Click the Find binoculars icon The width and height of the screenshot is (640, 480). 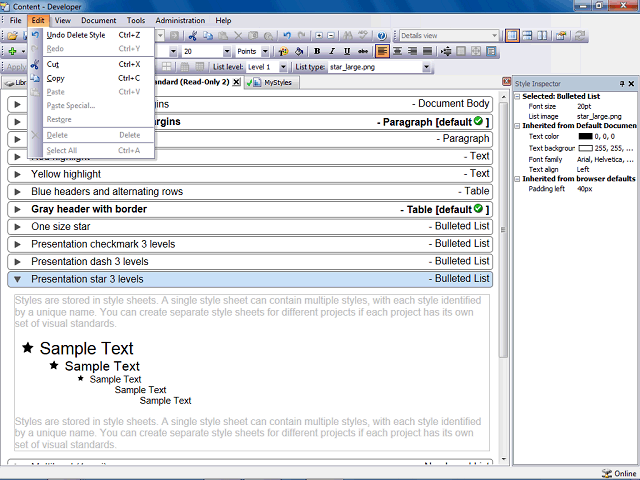click(x=348, y=36)
